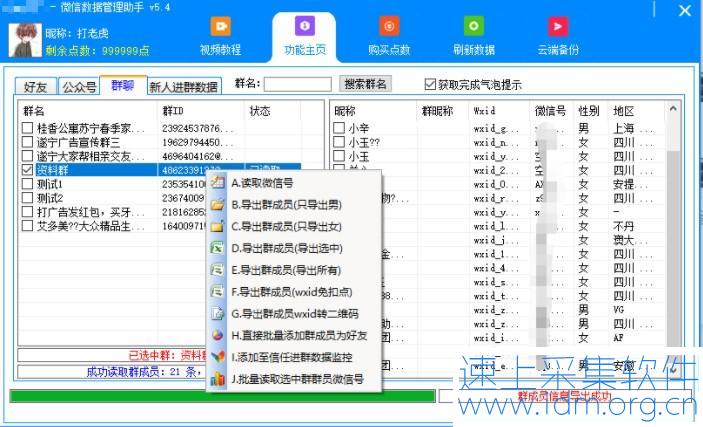Click the 搜索群名 button
The height and width of the screenshot is (427, 703).
365,84
